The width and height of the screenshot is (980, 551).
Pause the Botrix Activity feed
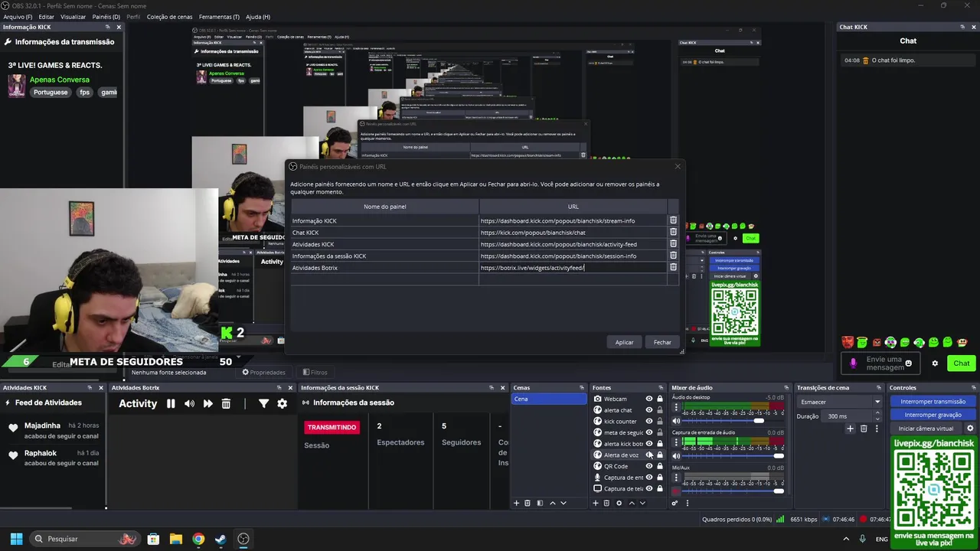(171, 403)
